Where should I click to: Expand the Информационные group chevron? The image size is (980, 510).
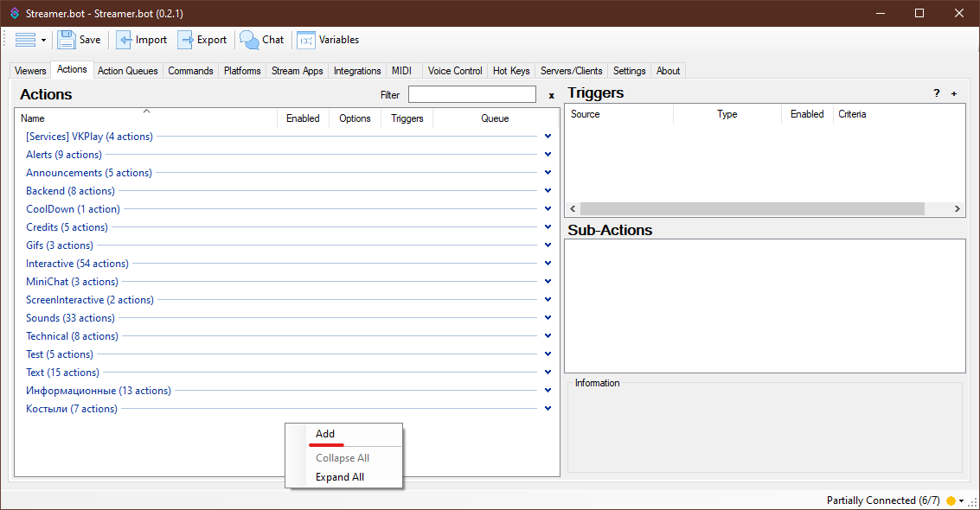click(x=548, y=390)
